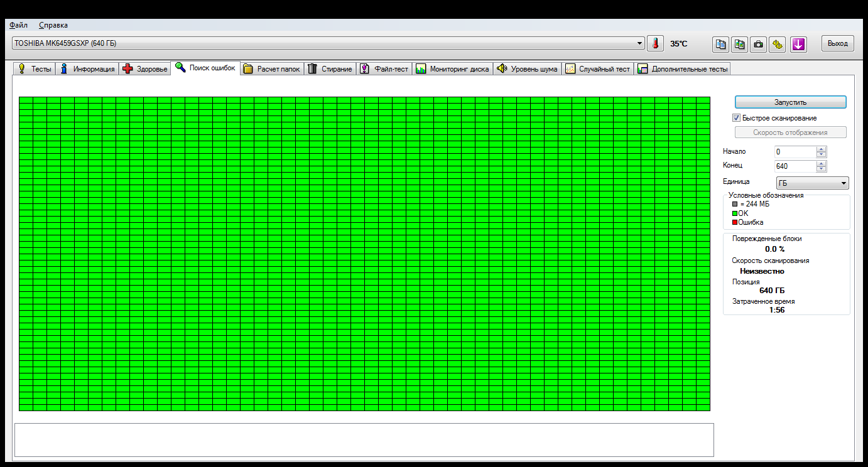Click the "Неизвестно" scan speed value
Screen dimensions: 868x467
(x=762, y=271)
